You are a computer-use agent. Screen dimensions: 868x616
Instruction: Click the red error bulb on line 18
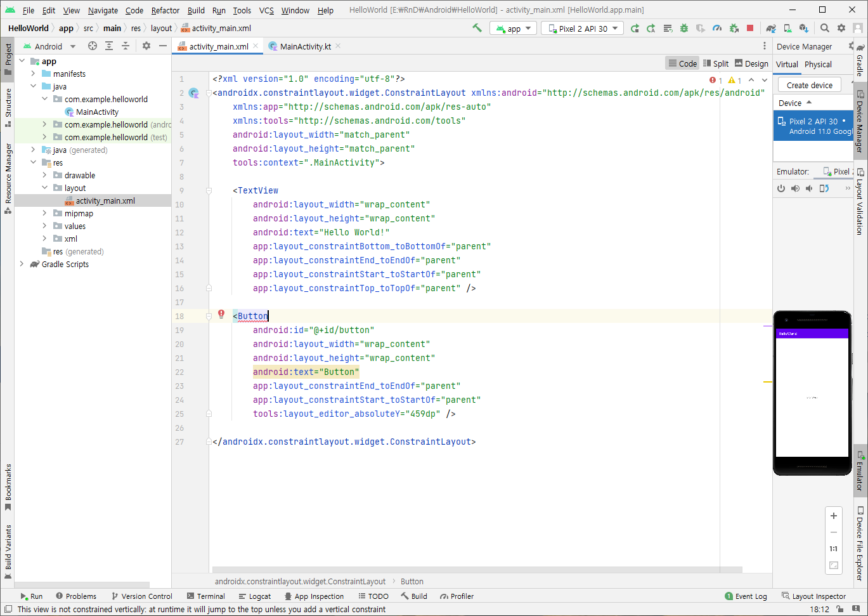click(x=221, y=313)
